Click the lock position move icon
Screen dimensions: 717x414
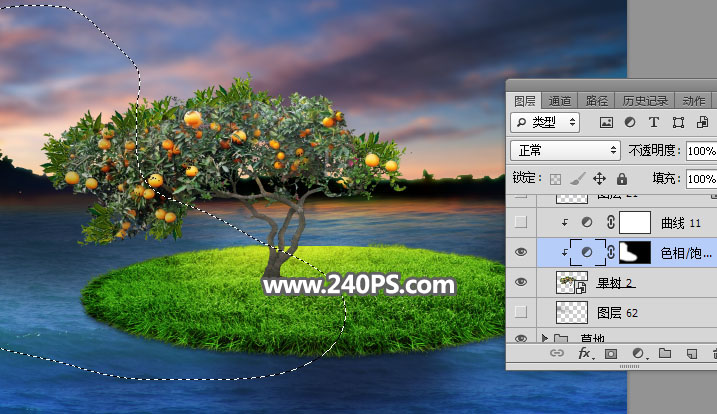(x=599, y=179)
